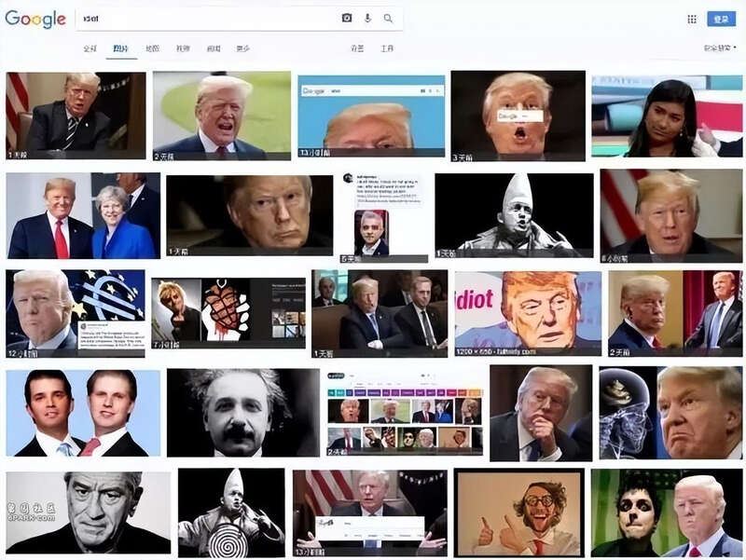Open the thumbnail with "idiot" text
This screenshot has width=746, height=560.
click(527, 312)
